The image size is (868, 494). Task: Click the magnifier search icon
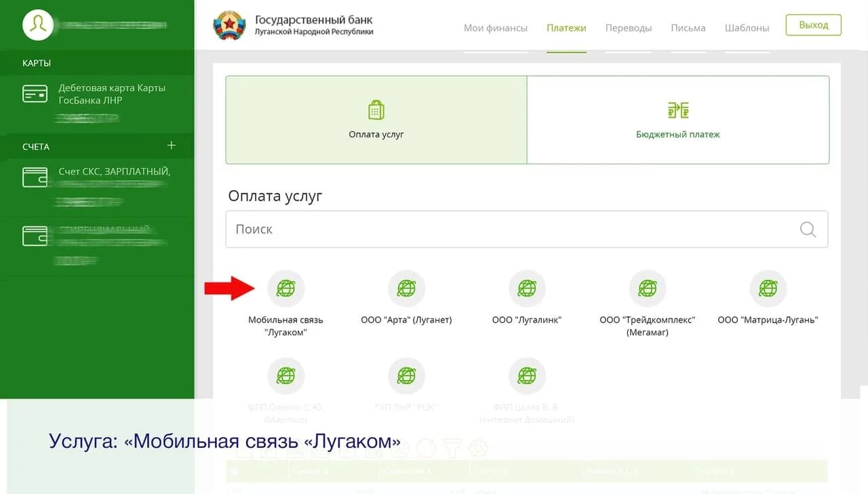click(x=808, y=229)
